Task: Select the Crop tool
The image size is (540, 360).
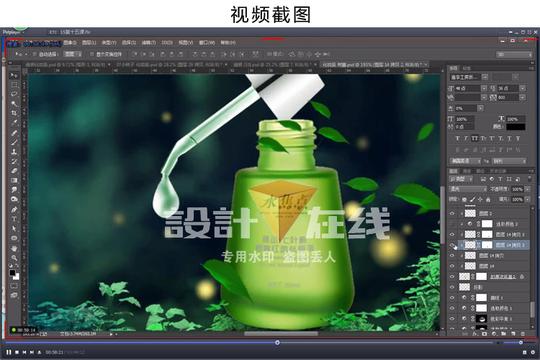Action: point(14,113)
